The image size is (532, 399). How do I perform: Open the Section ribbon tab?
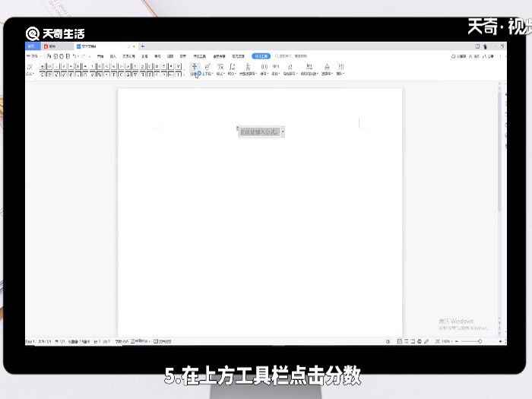[x=183, y=56]
